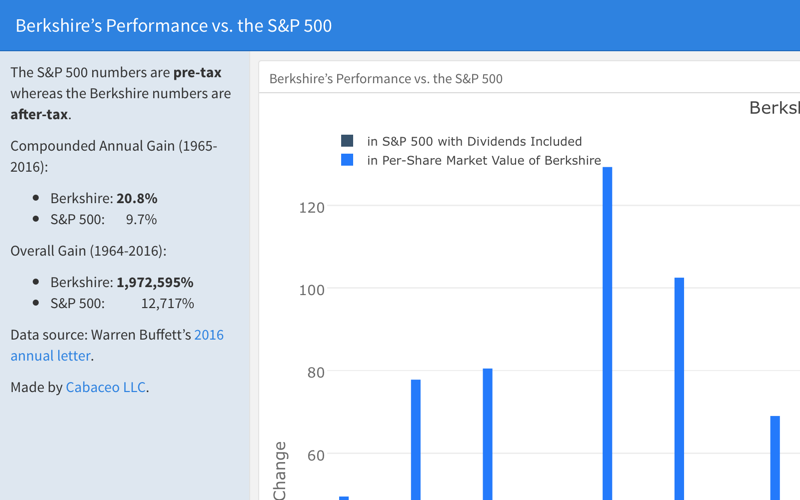This screenshot has height=500, width=800.
Task: Click the chart panel heading text
Action: pyautogui.click(x=386, y=79)
